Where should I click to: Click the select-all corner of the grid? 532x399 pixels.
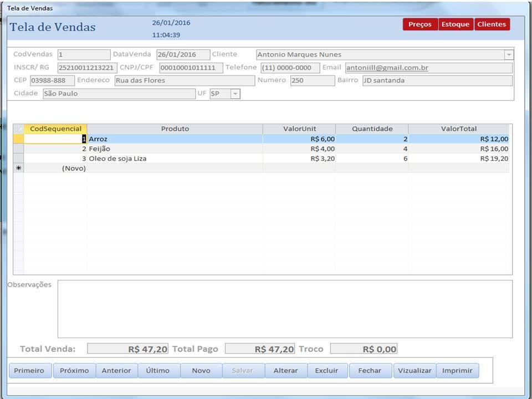[x=18, y=129]
